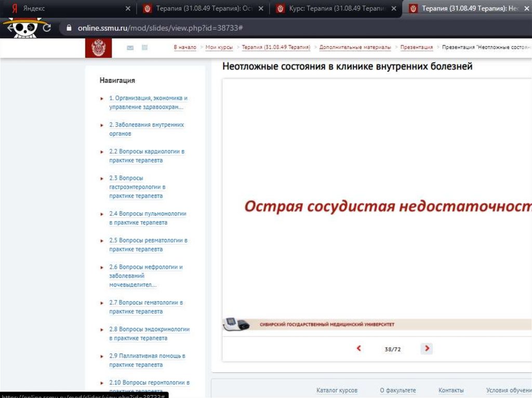Open 'Каталог курсов' footer link
This screenshot has height=398, width=532.
337,390
